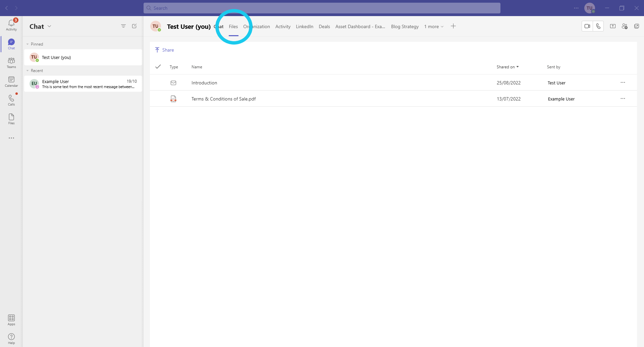Open the Apps icon in the sidebar
This screenshot has width=644, height=347.
point(11,320)
